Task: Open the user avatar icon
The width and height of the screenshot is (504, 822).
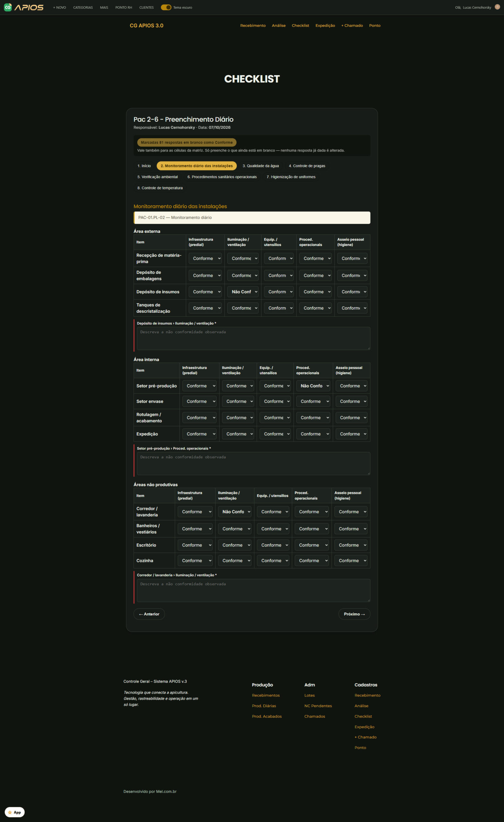Action: (497, 7)
